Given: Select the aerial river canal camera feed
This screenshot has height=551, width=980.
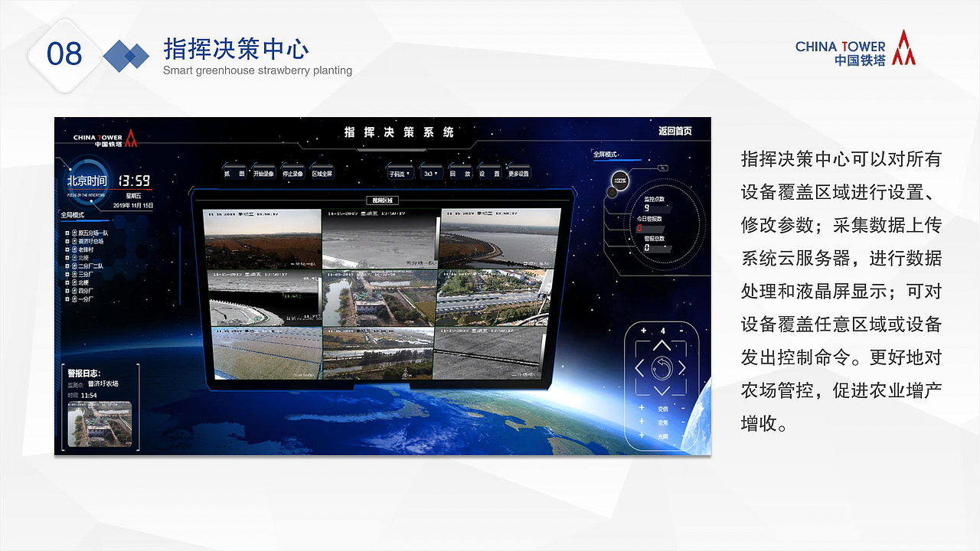Looking at the screenshot, I should pyautogui.click(x=380, y=298).
